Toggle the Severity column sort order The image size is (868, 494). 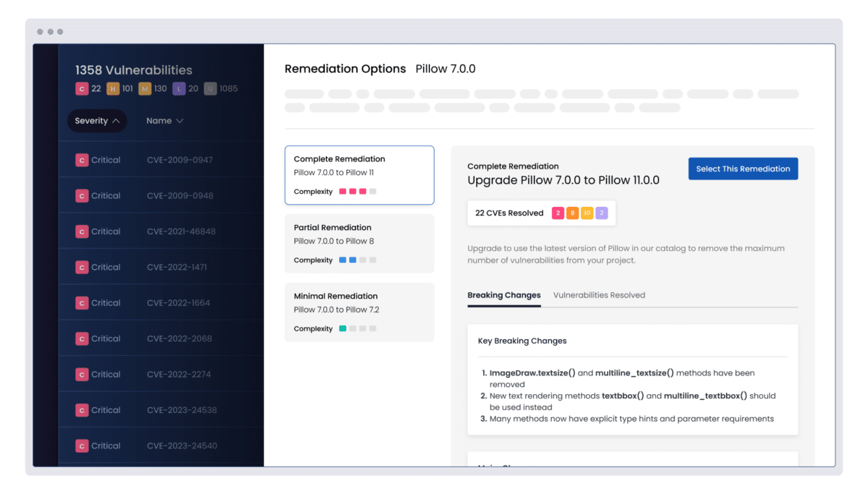pos(97,121)
